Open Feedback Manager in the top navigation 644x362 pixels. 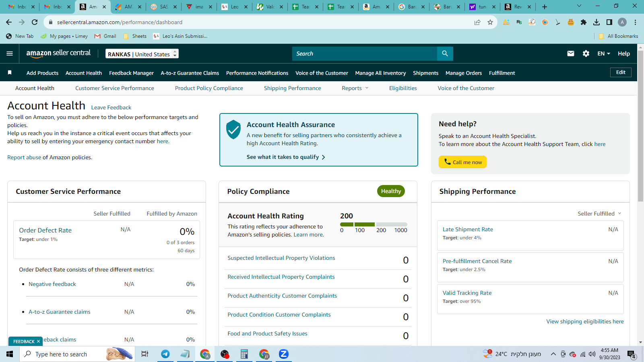point(131,73)
